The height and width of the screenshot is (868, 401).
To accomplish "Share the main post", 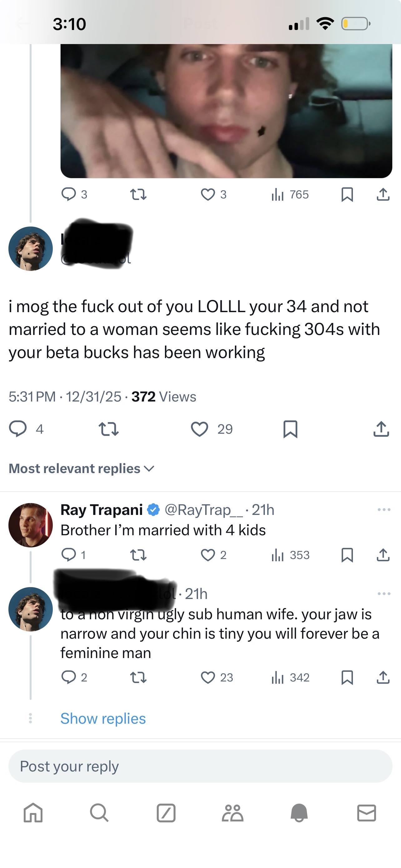I will point(381,429).
